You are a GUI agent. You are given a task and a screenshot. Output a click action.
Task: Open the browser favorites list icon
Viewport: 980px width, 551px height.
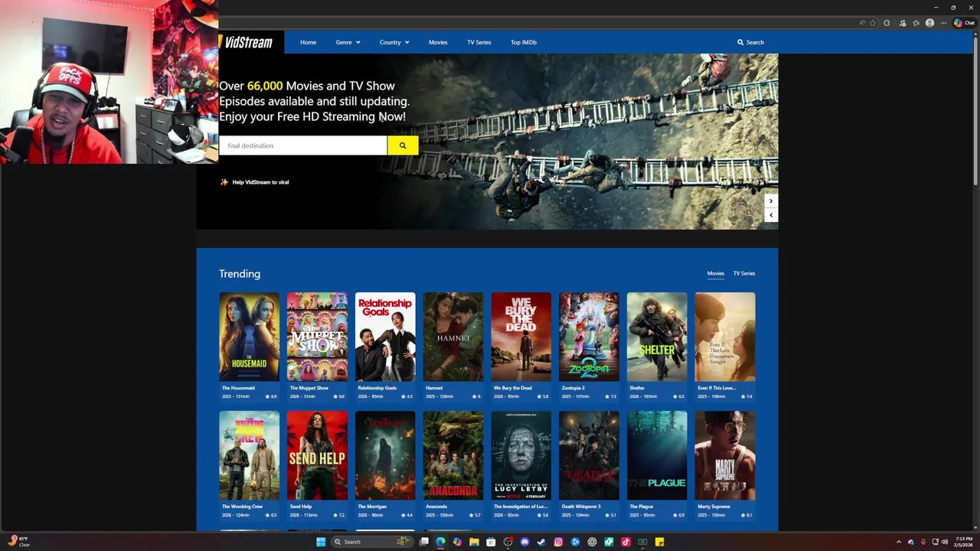916,23
